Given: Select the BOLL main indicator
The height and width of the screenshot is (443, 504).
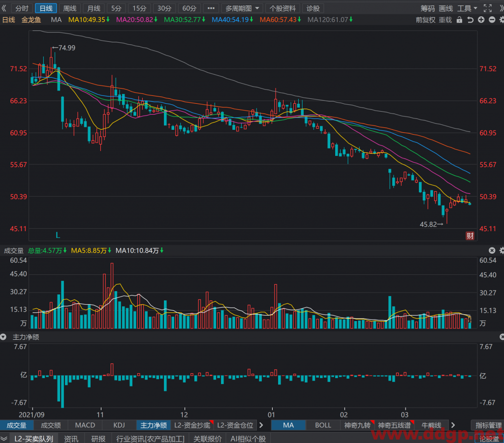Looking at the screenshot, I should [323, 425].
